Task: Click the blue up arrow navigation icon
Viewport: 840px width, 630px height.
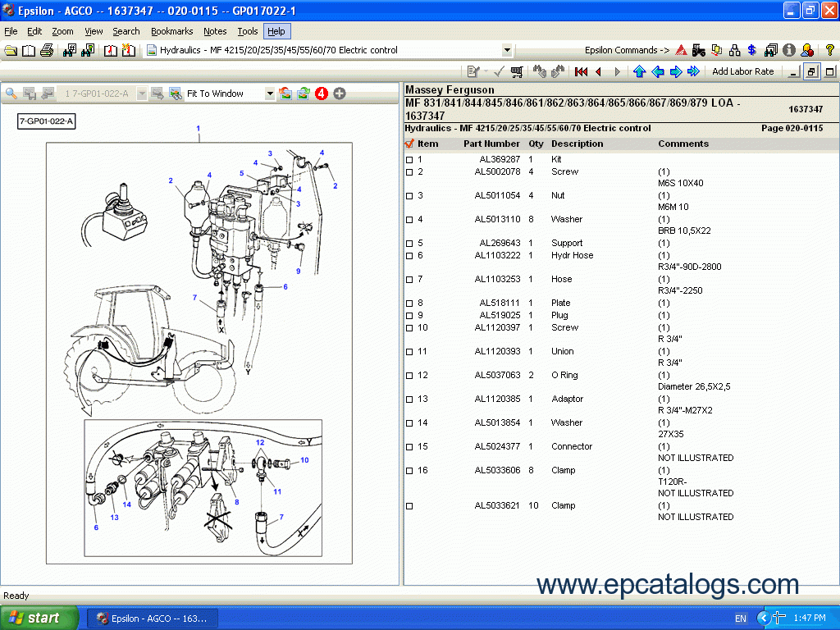Action: tap(640, 72)
